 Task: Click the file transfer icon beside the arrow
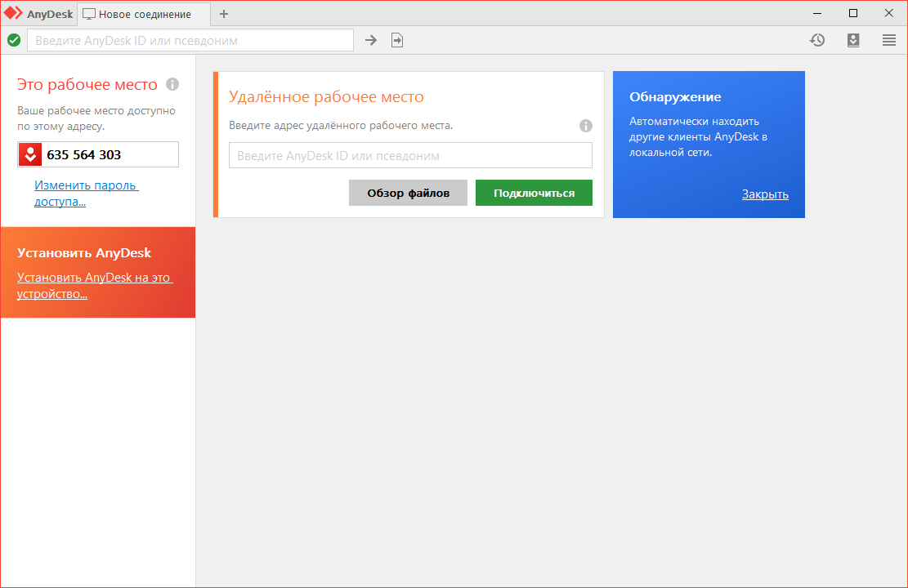[x=397, y=39]
